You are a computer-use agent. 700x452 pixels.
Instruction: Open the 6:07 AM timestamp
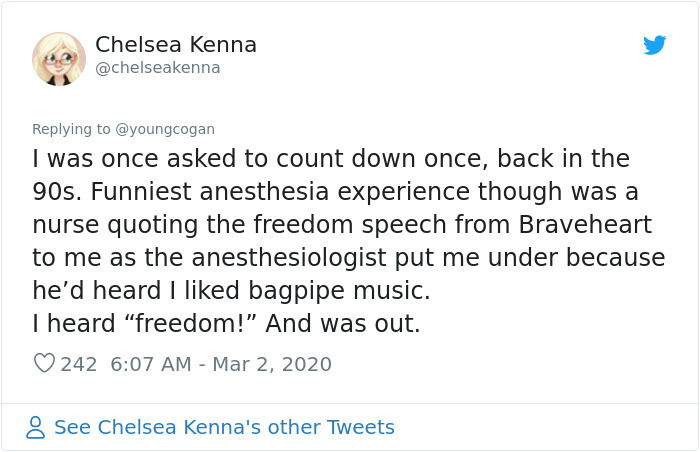pyautogui.click(x=148, y=364)
